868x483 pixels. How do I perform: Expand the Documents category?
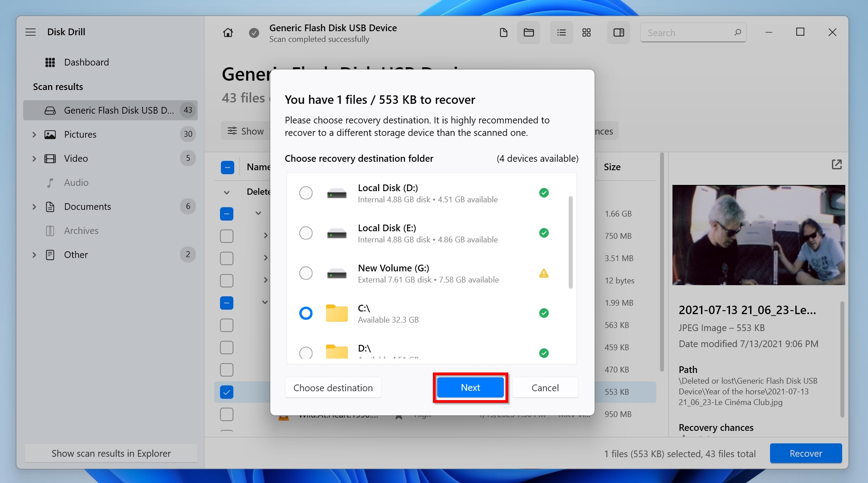[x=34, y=207]
